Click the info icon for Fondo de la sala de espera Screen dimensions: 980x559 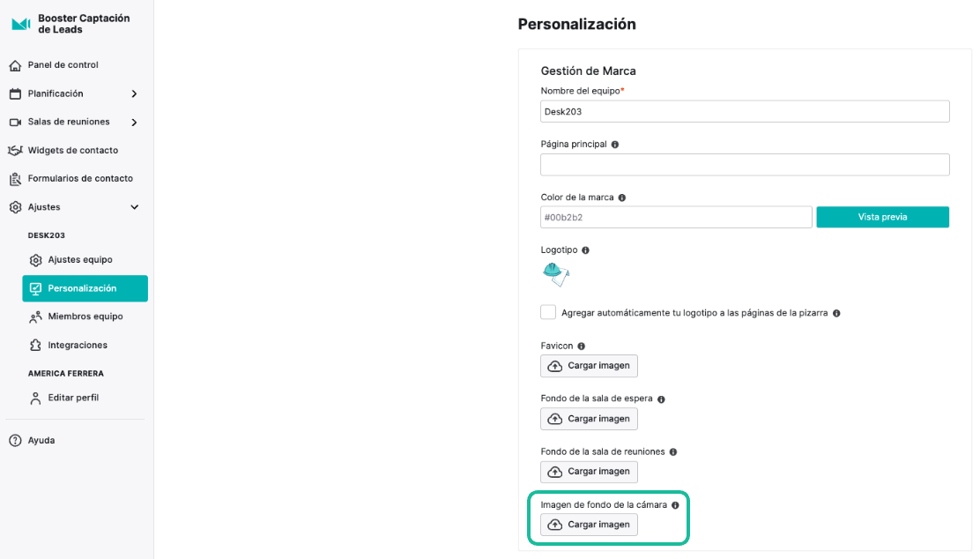(x=661, y=399)
